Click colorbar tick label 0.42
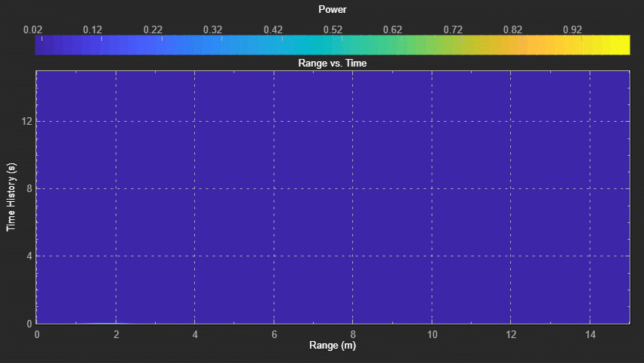Image resolution: width=644 pixels, height=363 pixels. pyautogui.click(x=273, y=30)
